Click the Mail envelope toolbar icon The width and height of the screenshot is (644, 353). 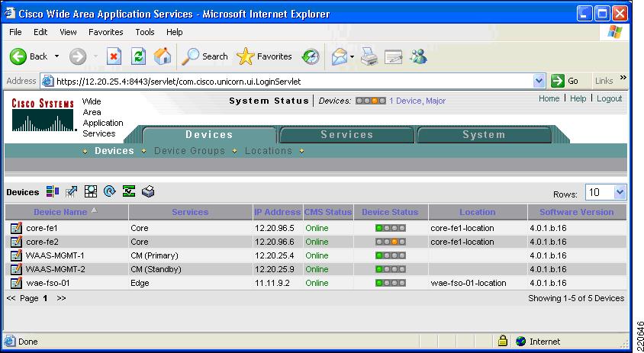coord(340,56)
